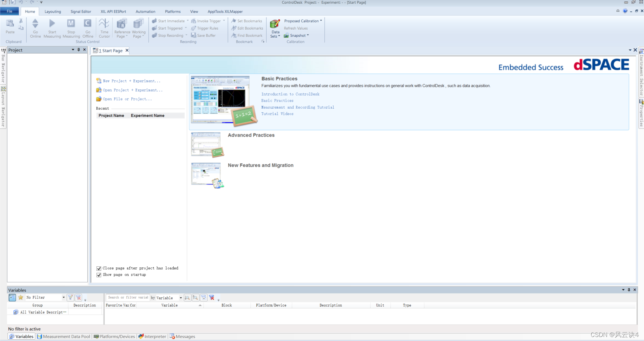The width and height of the screenshot is (644, 341).
Task: Switch to Platforms/Devices bottom tab
Action: pyautogui.click(x=114, y=336)
